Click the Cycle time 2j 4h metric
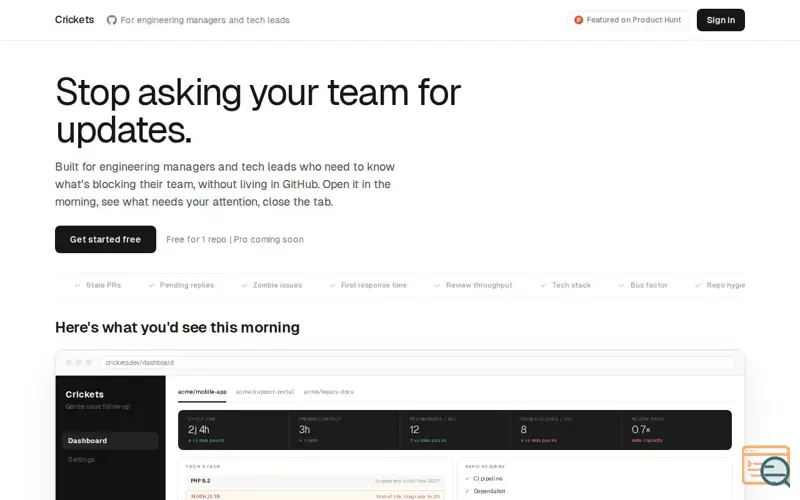 [x=233, y=430]
